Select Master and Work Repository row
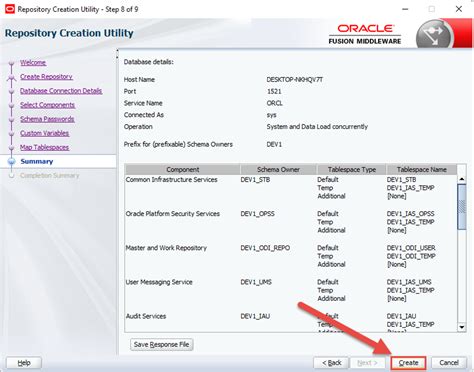Screen dimensions: 474x372 point(291,256)
